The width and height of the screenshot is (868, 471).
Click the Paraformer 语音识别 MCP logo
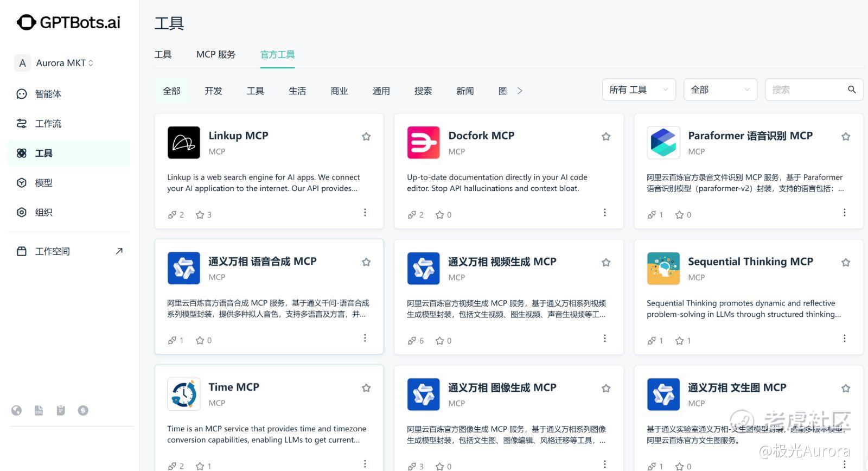(663, 142)
